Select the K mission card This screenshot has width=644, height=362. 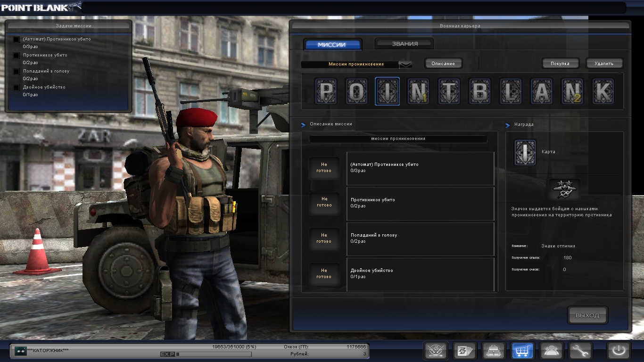603,91
